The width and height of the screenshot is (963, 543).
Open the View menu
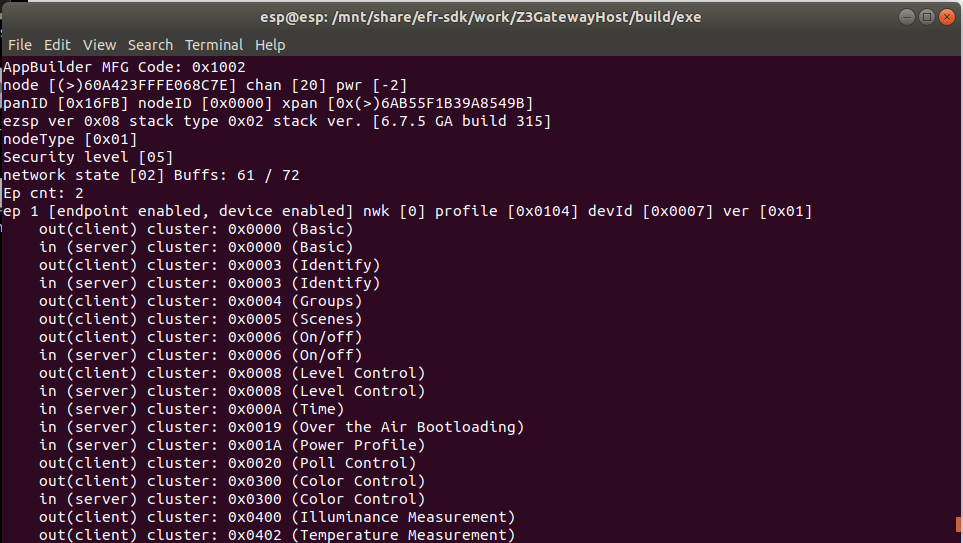coord(99,45)
